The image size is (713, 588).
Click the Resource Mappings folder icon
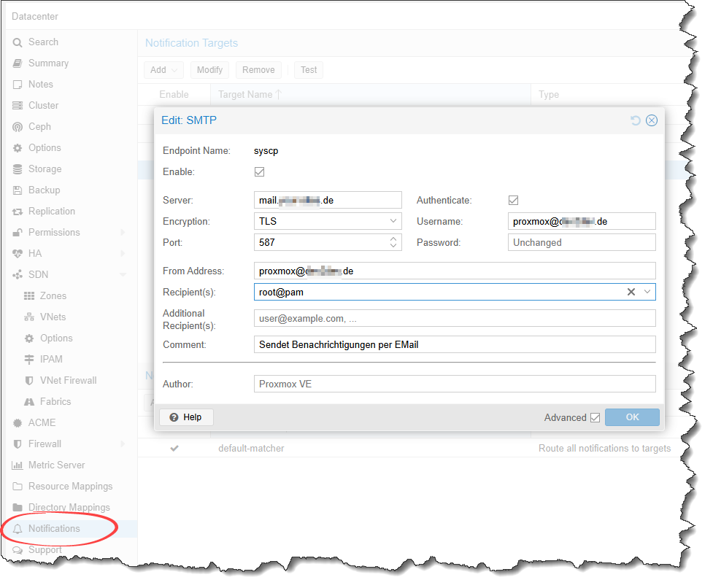click(18, 486)
